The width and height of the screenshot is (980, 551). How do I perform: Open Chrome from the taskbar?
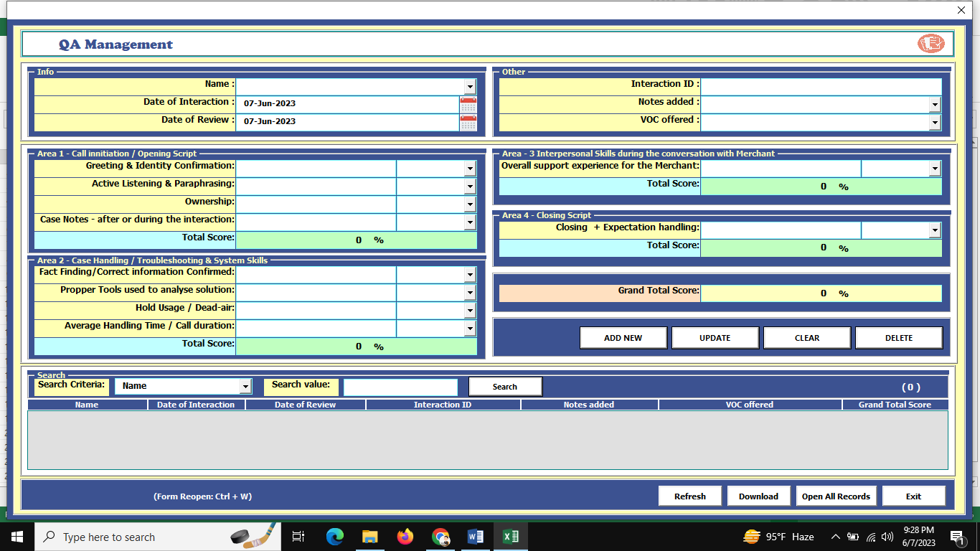click(440, 537)
